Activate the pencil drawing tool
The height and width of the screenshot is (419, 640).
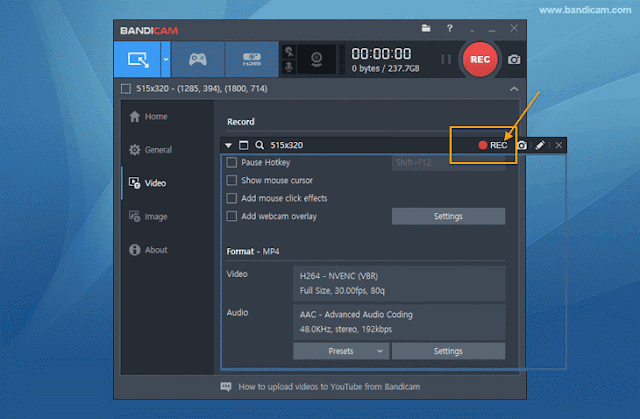(x=540, y=145)
